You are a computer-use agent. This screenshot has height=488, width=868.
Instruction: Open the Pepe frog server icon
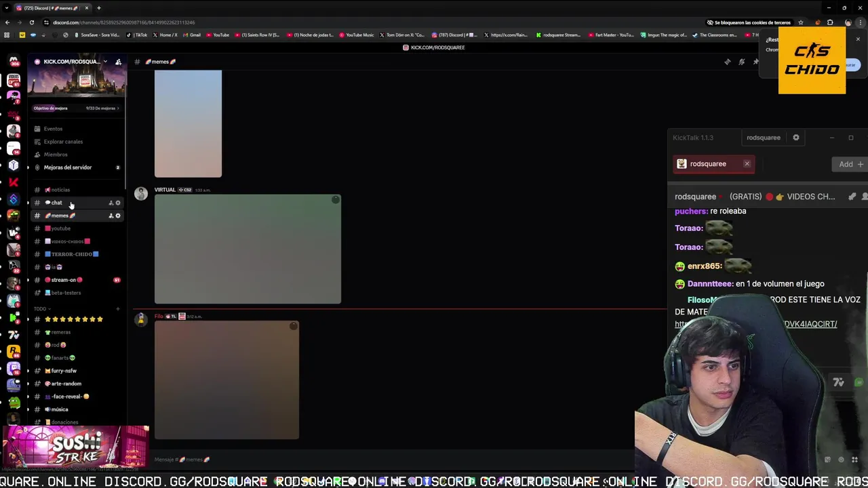pyautogui.click(x=14, y=402)
